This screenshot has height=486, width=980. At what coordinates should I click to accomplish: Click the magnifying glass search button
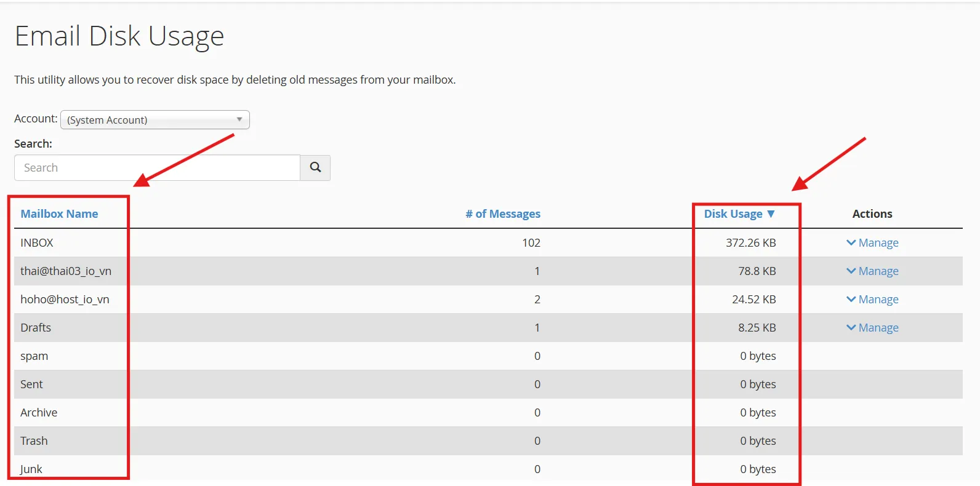click(x=315, y=167)
